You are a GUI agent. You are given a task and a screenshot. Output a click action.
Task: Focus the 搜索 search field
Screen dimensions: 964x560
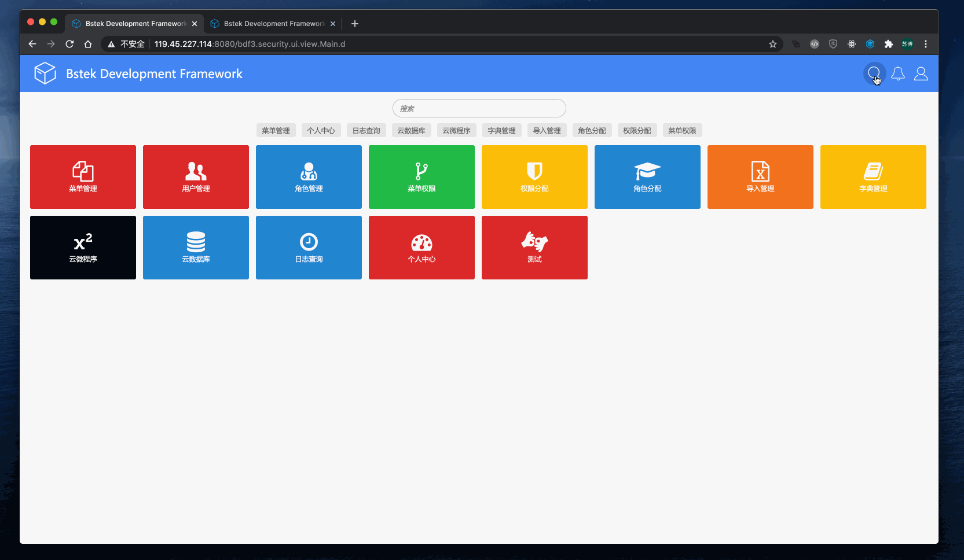(x=479, y=108)
